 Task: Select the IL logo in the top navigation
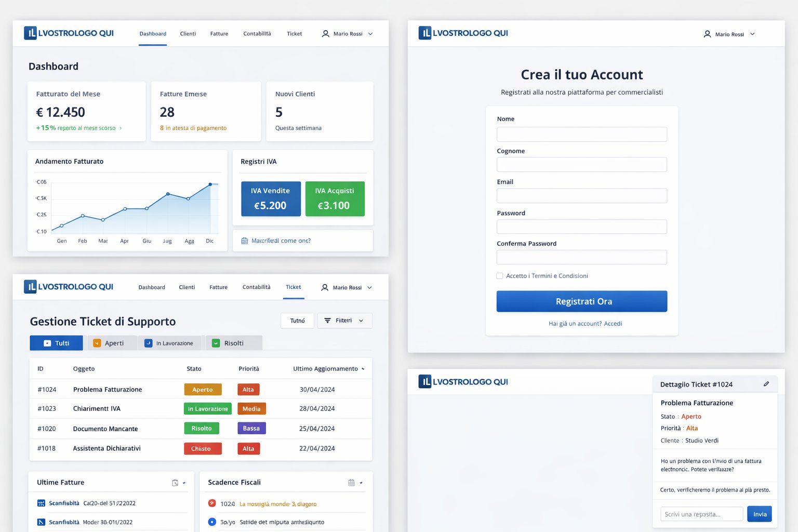click(x=31, y=33)
